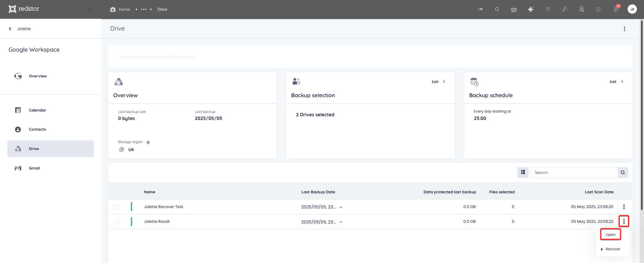Open global search in the top bar
644x263 pixels.
(497, 9)
